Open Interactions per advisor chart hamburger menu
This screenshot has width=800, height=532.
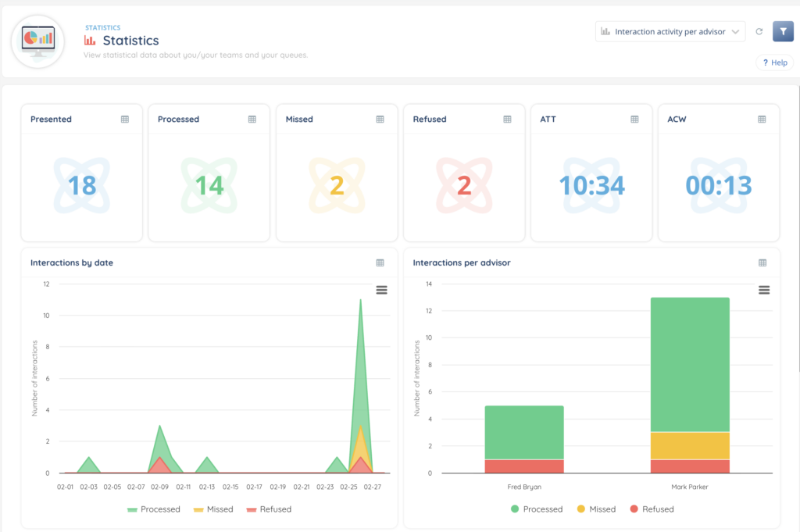[x=764, y=290]
